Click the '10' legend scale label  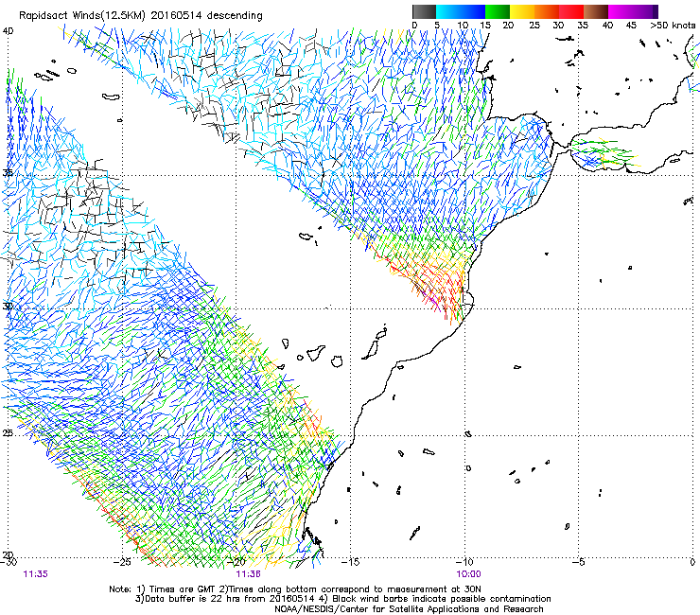tap(463, 25)
